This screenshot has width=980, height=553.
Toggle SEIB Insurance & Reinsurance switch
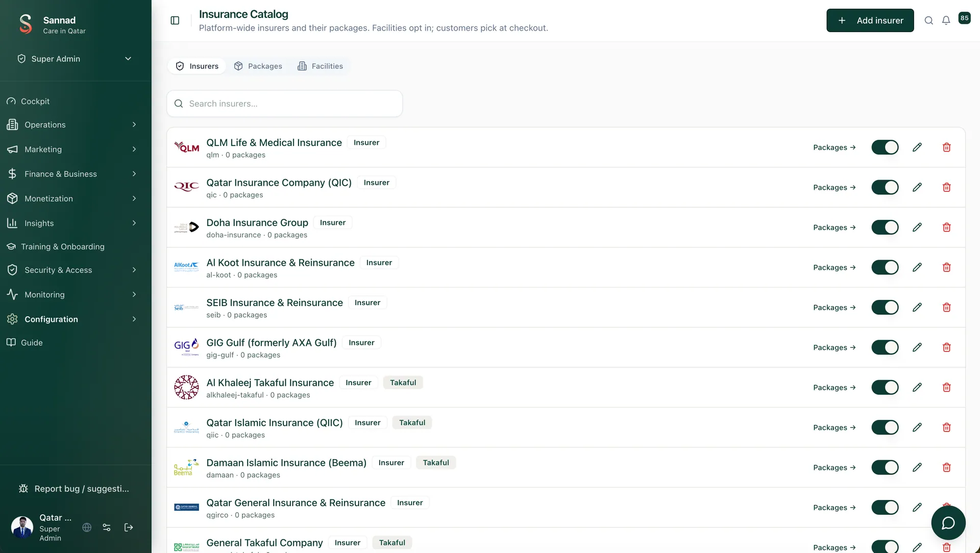(x=885, y=308)
